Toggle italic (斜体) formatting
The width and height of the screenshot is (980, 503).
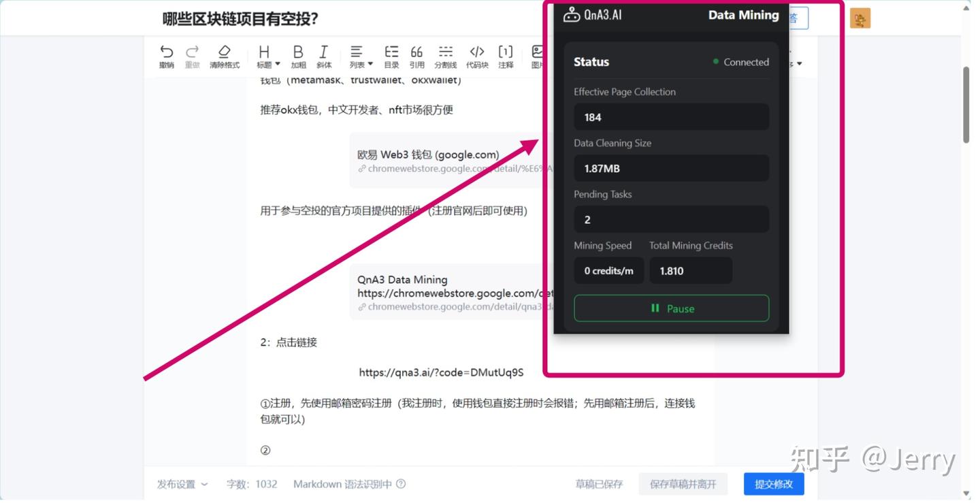click(324, 56)
